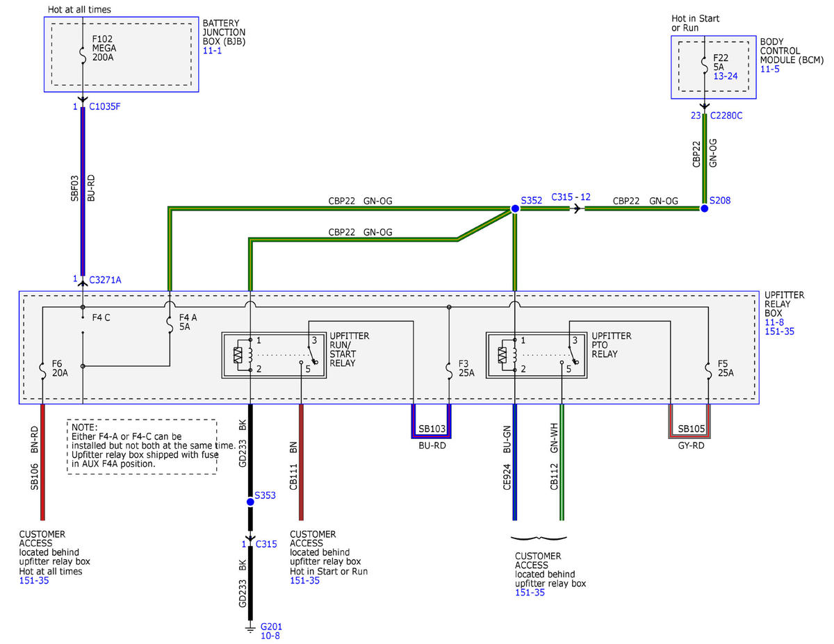Image resolution: width=834 pixels, height=644 pixels.
Task: Click the S208 splice dot
Action: 704,208
